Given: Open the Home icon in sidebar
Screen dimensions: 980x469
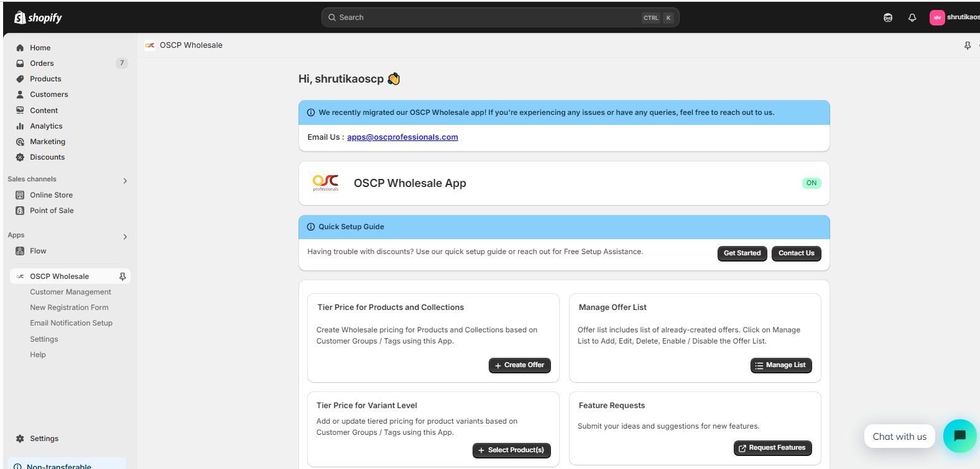Looking at the screenshot, I should click(20, 48).
